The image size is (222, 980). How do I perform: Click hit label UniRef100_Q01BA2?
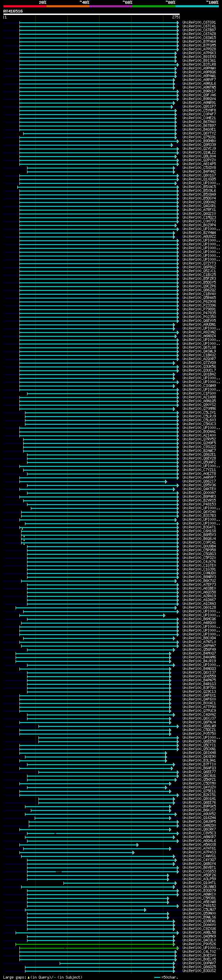(199, 374)
